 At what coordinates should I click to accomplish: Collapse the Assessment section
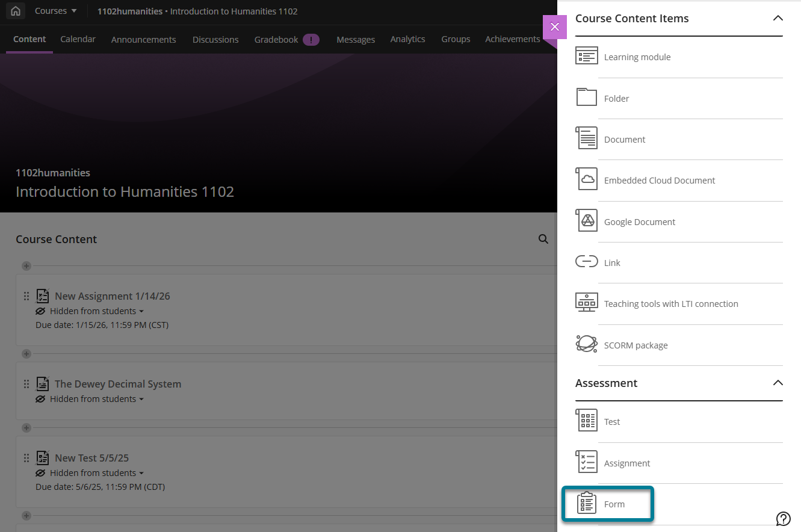pyautogui.click(x=778, y=383)
